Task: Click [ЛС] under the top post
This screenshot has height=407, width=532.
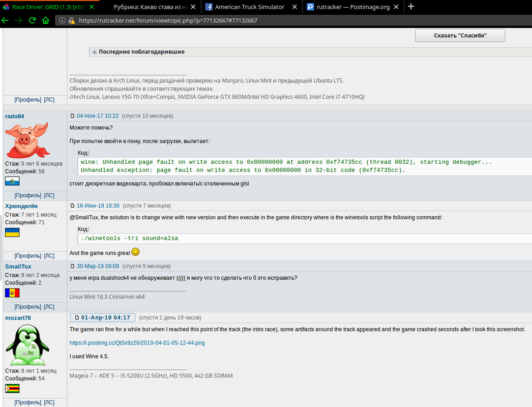Action: [49, 99]
